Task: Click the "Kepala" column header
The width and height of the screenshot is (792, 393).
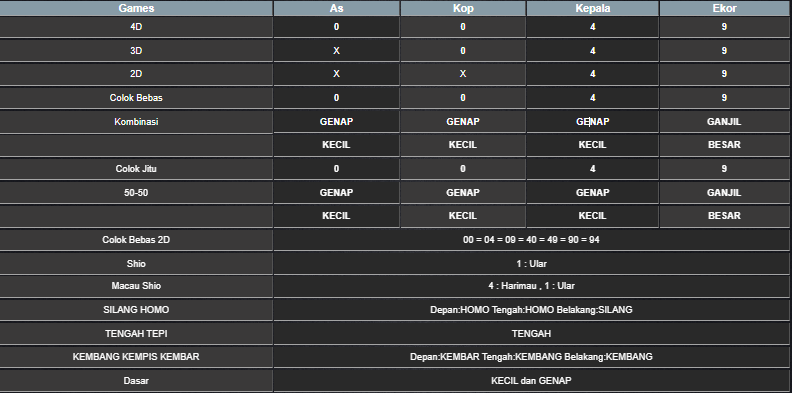Action: (592, 8)
